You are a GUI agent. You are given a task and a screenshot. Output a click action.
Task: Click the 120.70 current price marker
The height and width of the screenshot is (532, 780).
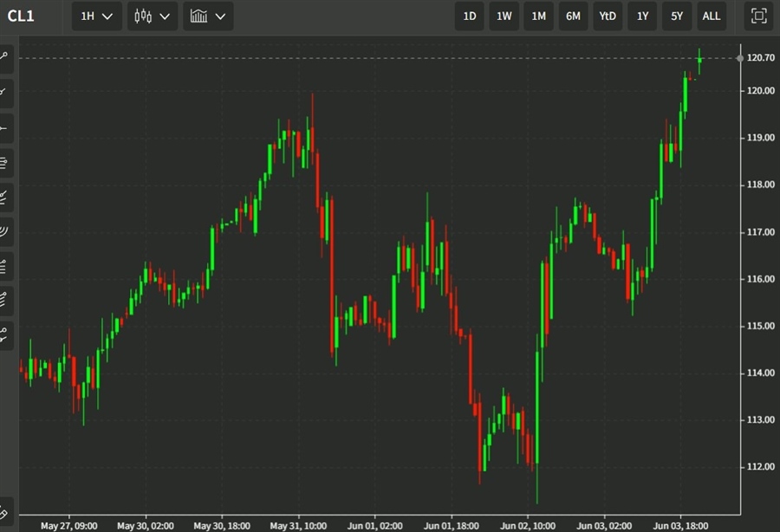tap(759, 58)
